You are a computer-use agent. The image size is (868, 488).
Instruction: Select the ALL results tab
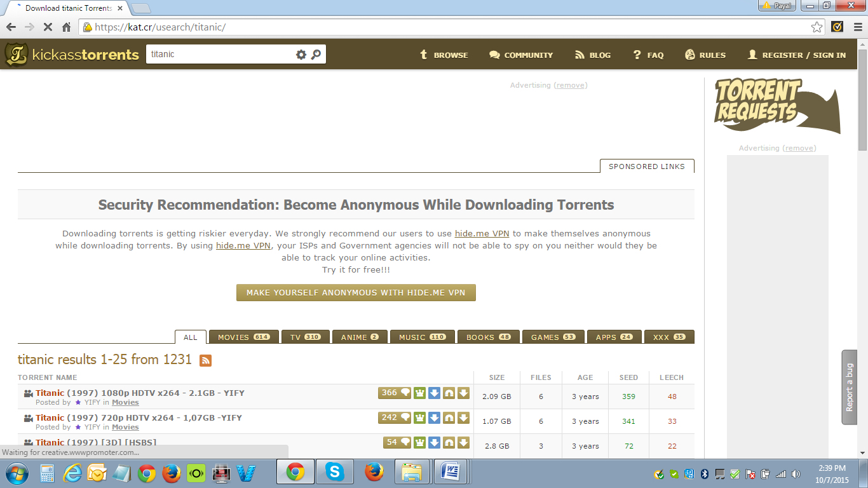tap(191, 337)
